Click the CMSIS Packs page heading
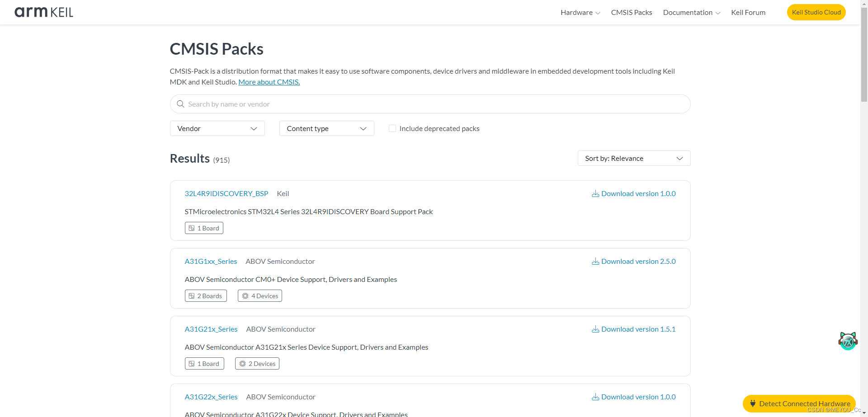Screen dimensions: 868x417 (x=217, y=49)
